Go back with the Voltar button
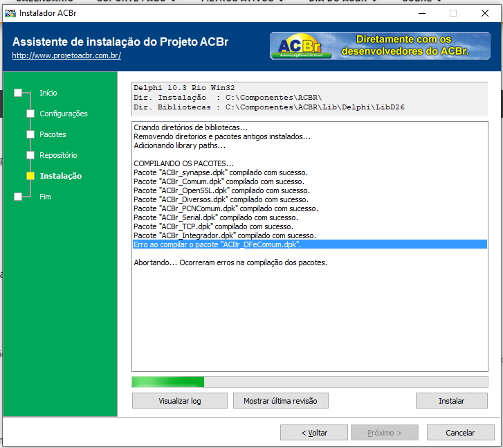The width and height of the screenshot is (503, 448). (314, 433)
